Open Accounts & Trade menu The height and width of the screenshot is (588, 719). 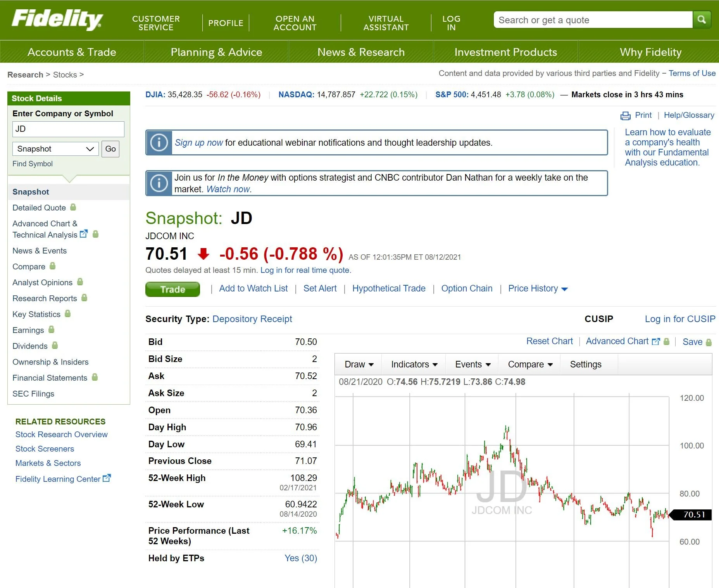(72, 52)
